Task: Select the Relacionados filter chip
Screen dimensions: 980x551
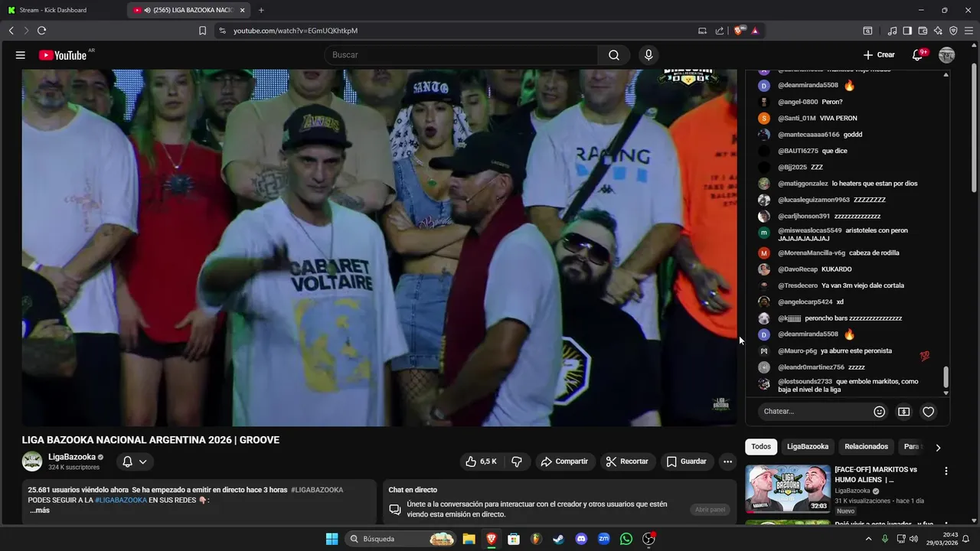Action: pos(867,447)
